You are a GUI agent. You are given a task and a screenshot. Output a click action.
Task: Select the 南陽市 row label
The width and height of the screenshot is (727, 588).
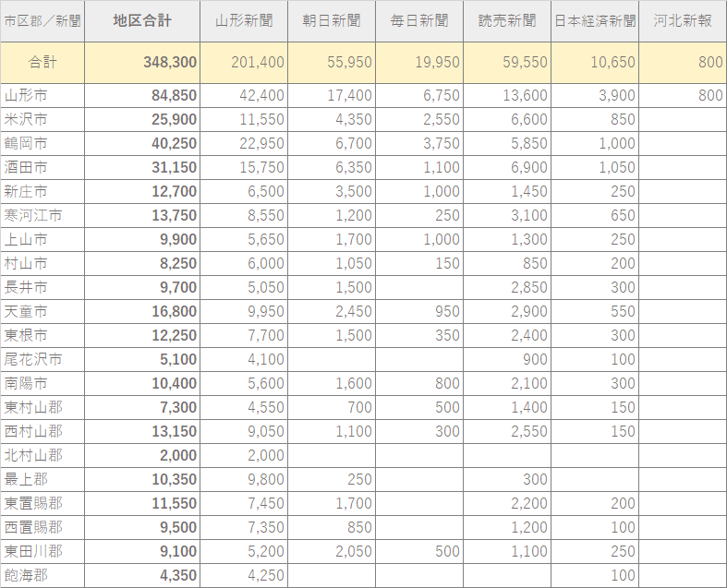[x=42, y=384]
